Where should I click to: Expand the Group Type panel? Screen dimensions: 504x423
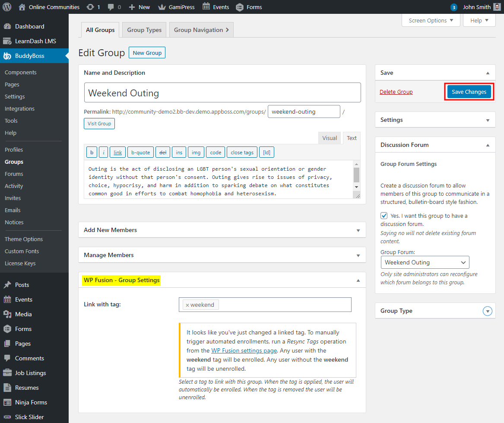tap(488, 311)
